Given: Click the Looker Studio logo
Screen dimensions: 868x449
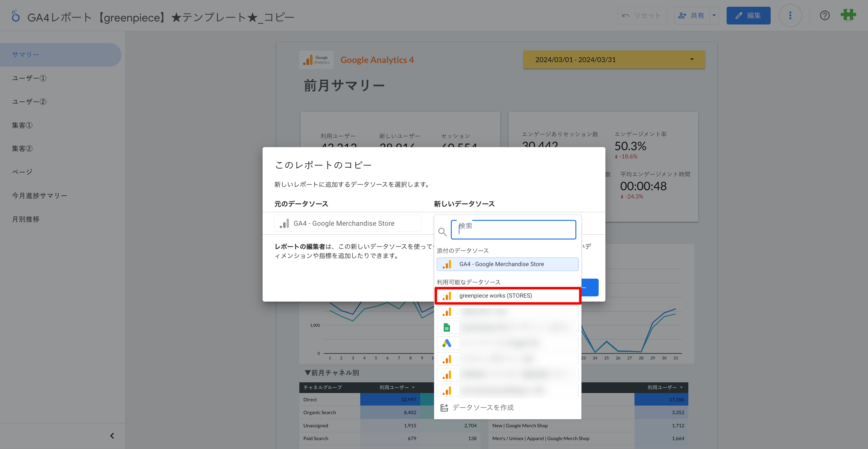Looking at the screenshot, I should tap(16, 16).
